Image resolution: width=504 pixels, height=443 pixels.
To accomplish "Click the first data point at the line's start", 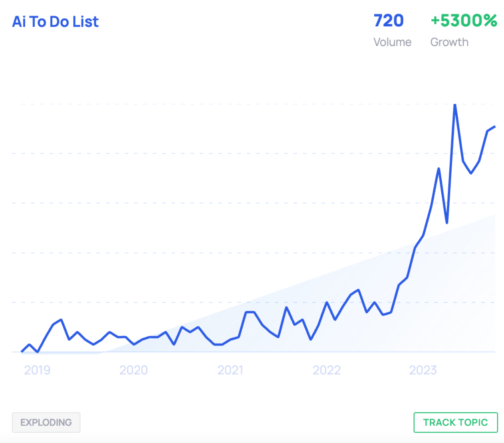I will click(x=22, y=351).
